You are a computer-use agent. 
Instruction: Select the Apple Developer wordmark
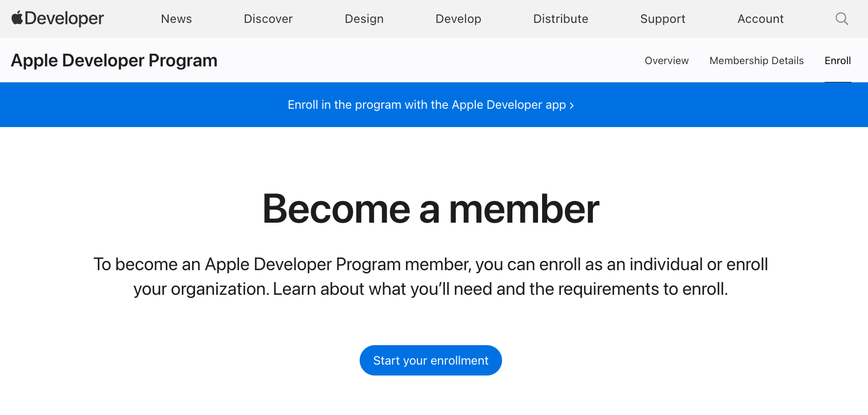click(x=63, y=18)
